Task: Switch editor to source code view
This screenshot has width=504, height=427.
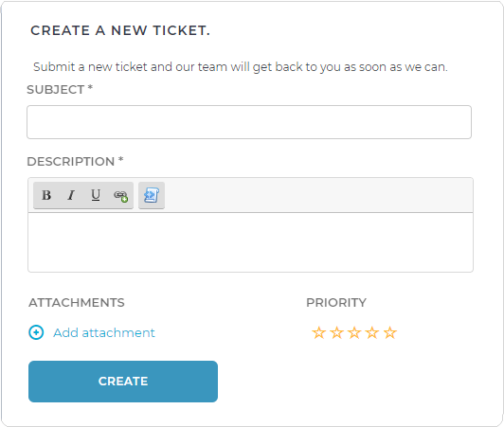Action: pyautogui.click(x=152, y=195)
